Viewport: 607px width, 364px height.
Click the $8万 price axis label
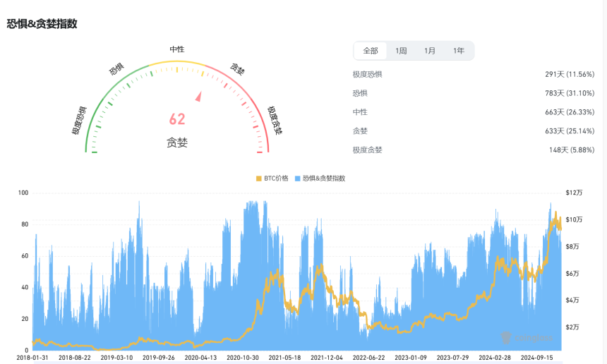click(572, 246)
